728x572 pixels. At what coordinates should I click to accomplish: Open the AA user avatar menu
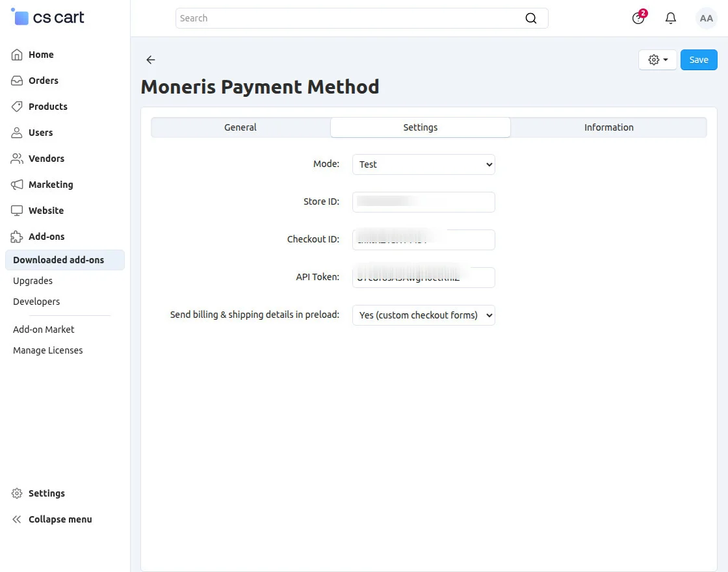(x=706, y=18)
